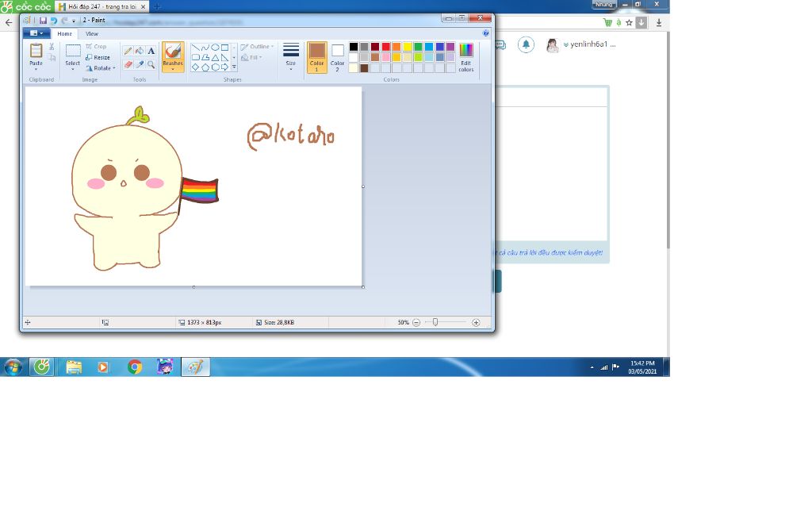Open the Select dropdown arrow
The image size is (812, 507).
click(73, 69)
